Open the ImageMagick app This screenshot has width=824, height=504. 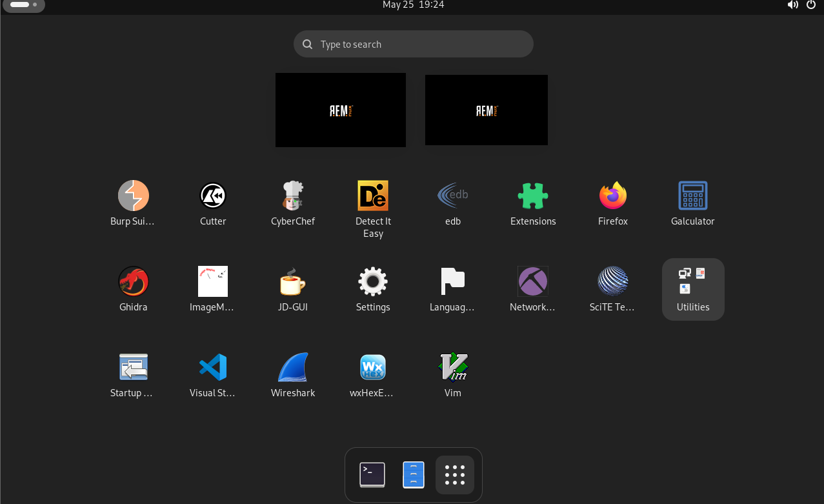point(213,290)
